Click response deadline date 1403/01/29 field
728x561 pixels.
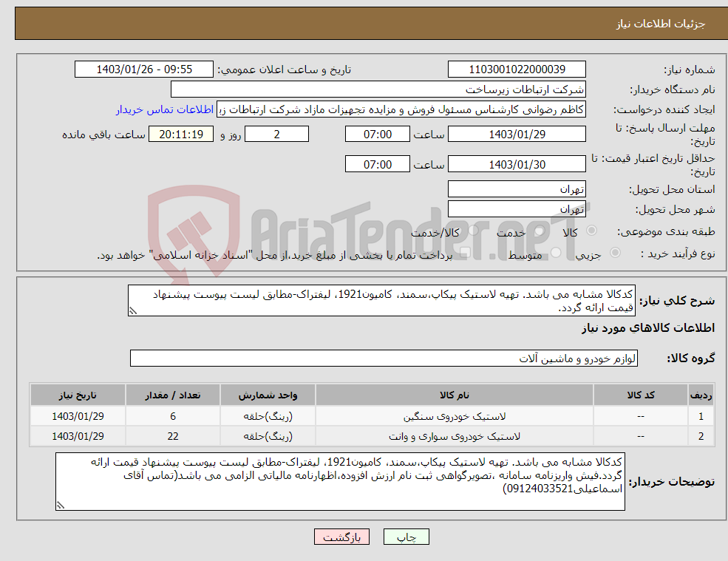(517, 135)
